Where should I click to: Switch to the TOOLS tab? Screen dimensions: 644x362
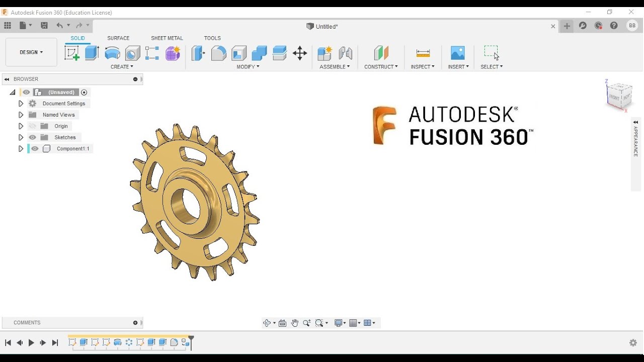212,38
